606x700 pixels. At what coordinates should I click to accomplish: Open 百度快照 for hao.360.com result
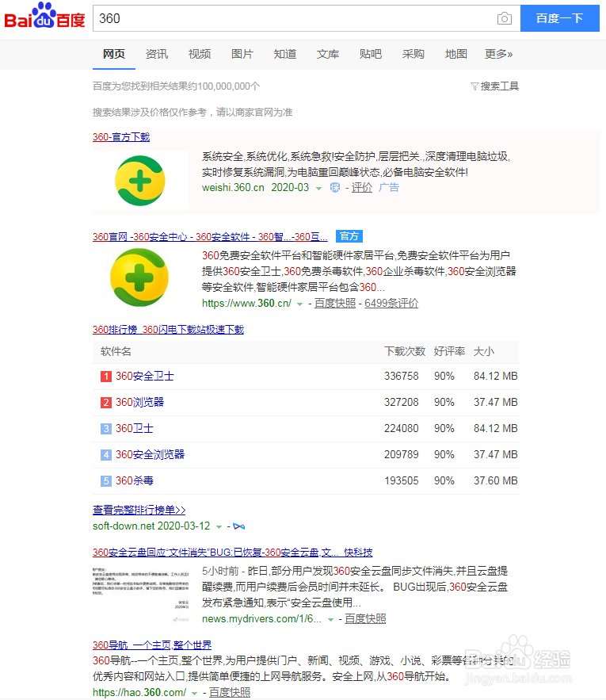230,692
